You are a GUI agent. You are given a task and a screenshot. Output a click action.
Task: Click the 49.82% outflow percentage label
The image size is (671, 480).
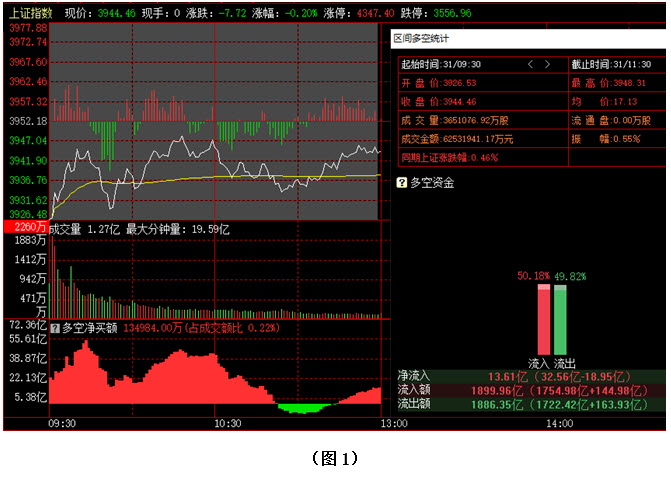tap(570, 276)
